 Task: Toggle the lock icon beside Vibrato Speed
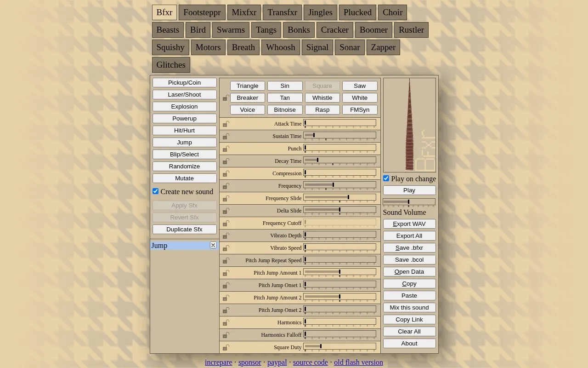(226, 248)
